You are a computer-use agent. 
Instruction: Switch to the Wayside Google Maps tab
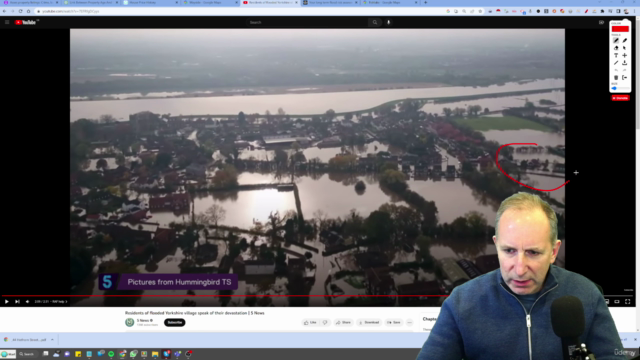point(210,2)
